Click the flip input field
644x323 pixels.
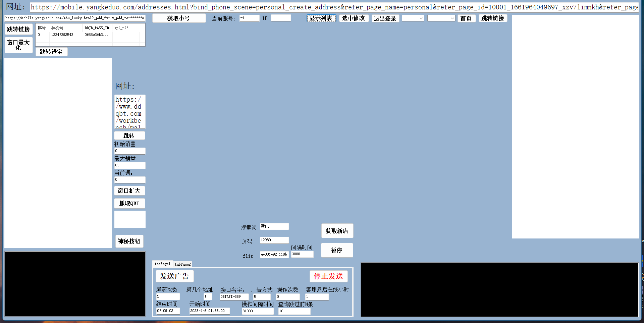pos(274,255)
